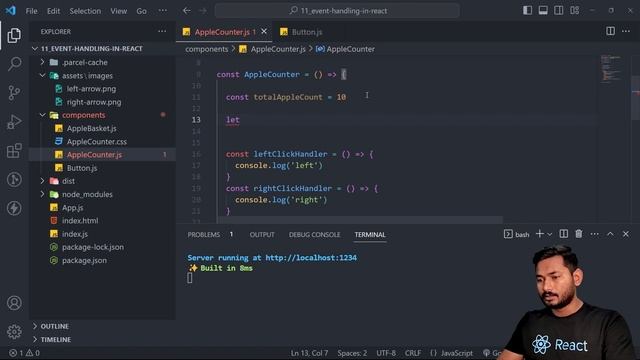
Task: Open package.json file
Action: (84, 260)
